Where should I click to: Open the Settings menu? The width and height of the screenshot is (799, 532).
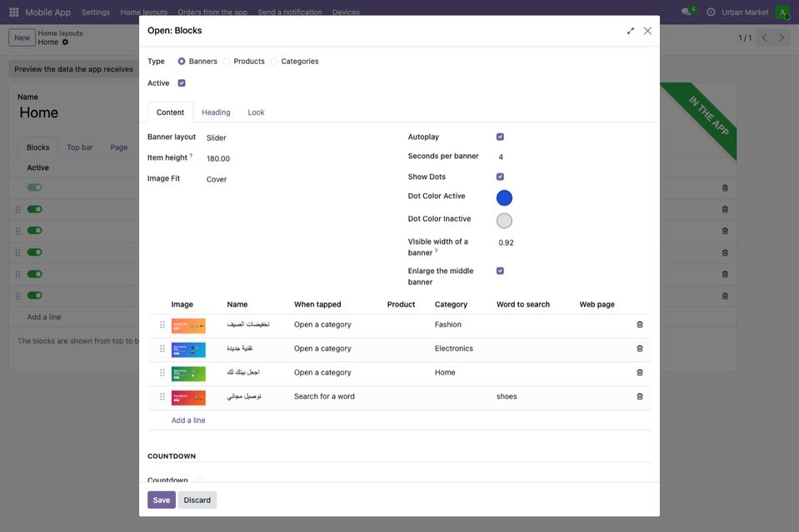point(96,12)
